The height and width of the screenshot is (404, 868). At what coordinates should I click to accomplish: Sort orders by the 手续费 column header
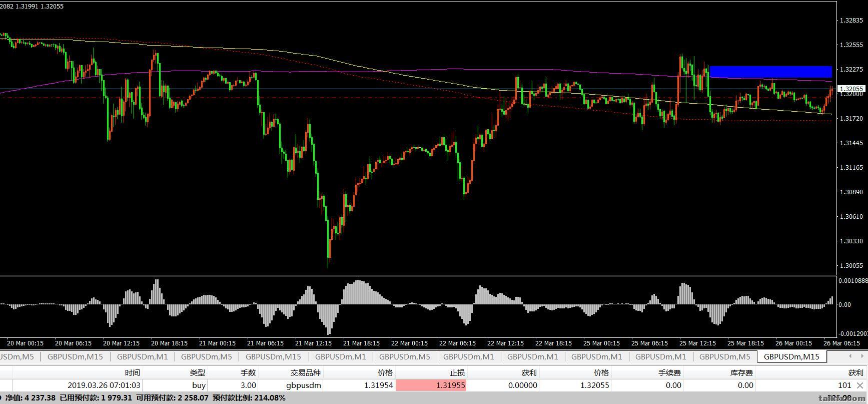(669, 372)
